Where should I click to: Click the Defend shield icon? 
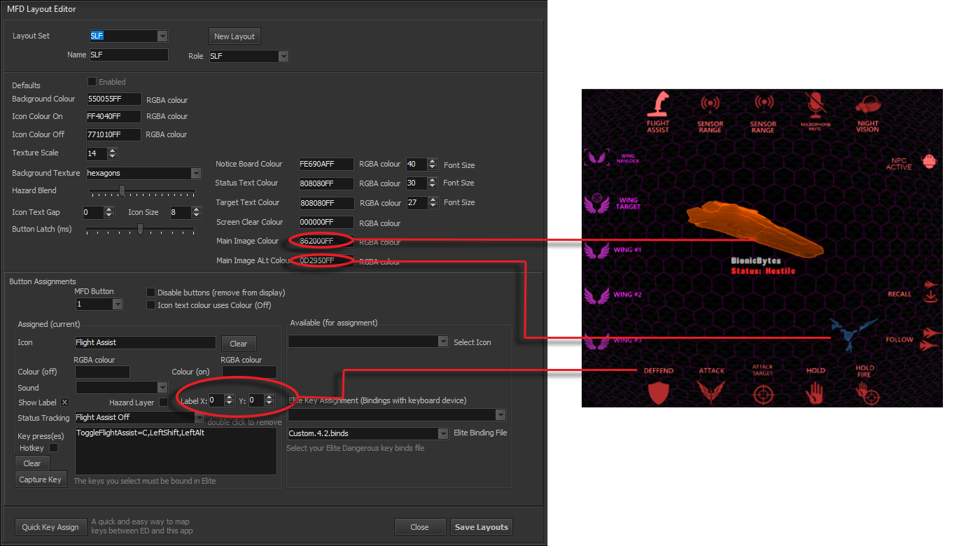pos(659,393)
